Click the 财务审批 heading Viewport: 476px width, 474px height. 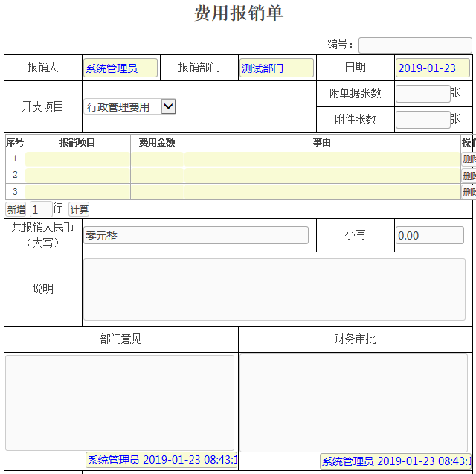coord(355,339)
